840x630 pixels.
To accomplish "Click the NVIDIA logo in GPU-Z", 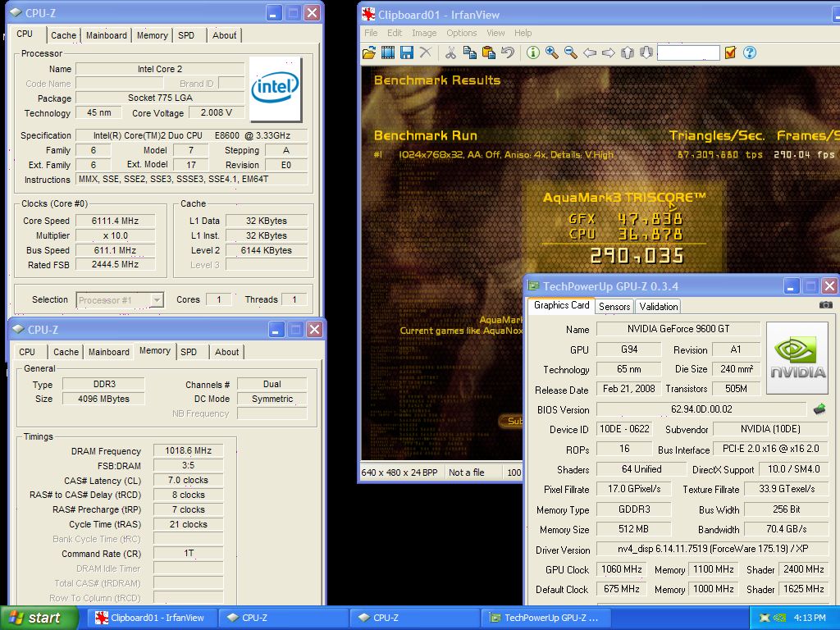I will point(797,358).
